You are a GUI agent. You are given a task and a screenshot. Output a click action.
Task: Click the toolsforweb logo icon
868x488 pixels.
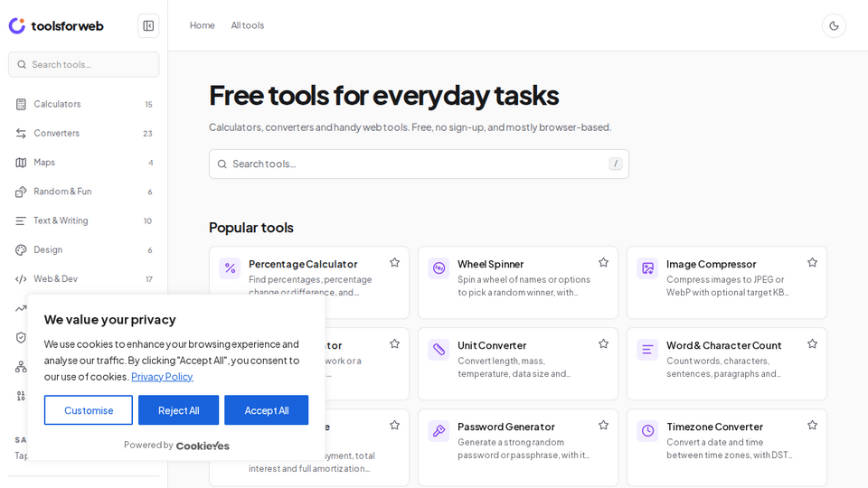[x=17, y=25]
